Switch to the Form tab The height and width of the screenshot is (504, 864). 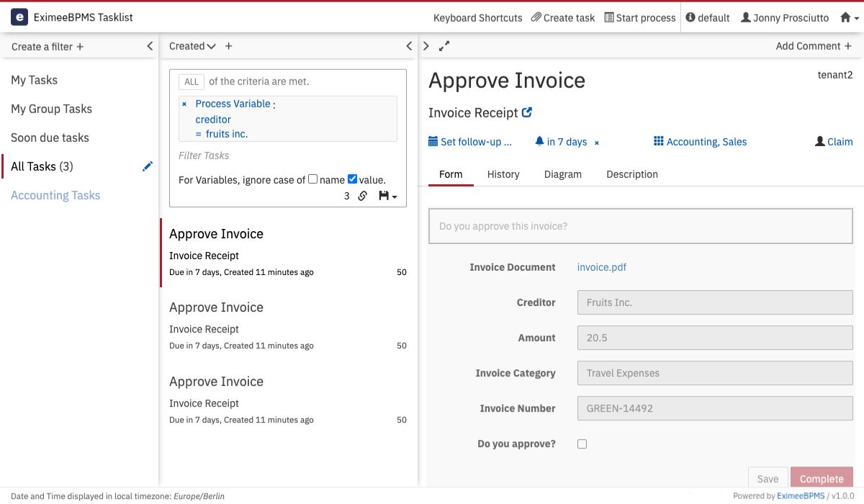[x=451, y=174]
